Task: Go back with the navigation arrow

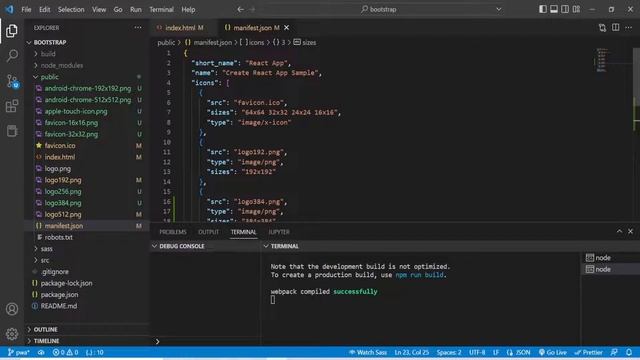Action: coord(240,9)
